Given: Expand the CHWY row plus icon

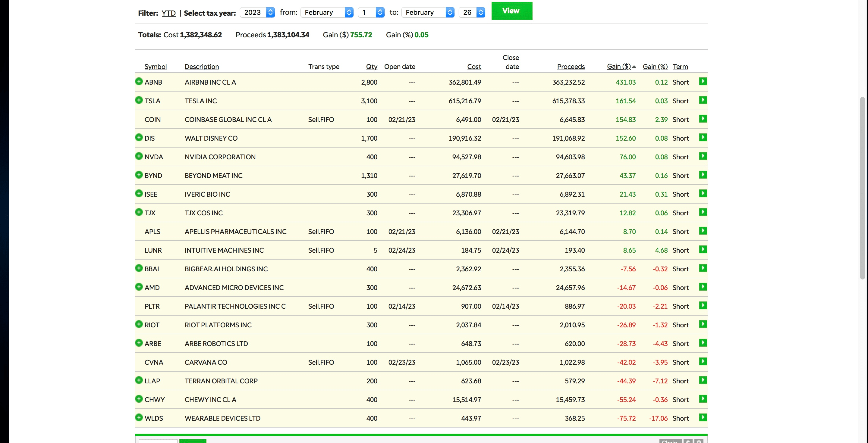Looking at the screenshot, I should pyautogui.click(x=139, y=399).
